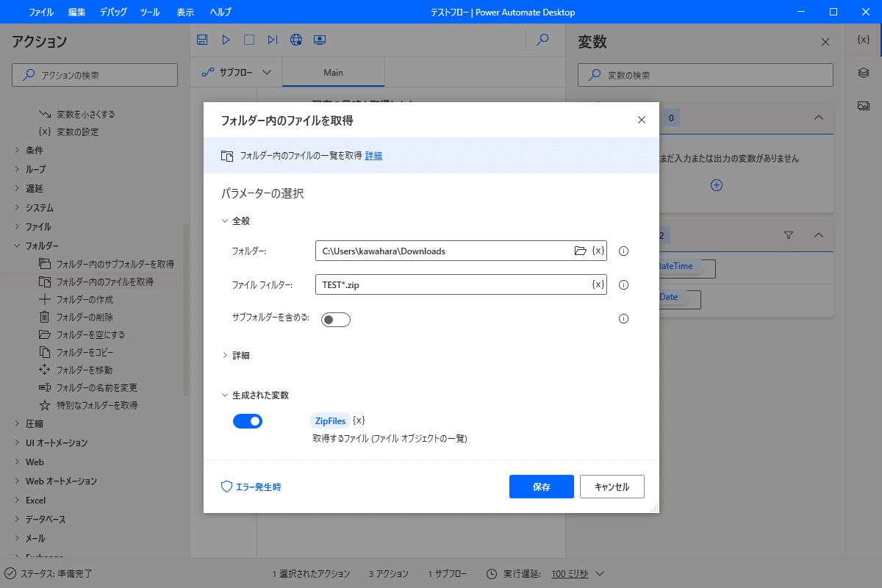This screenshot has height=588, width=882.
Task: Open the UI elements pane layers icon
Action: click(864, 73)
